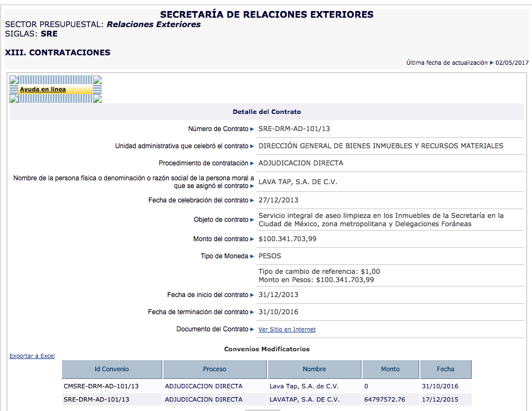Click the Monto column header
Viewport: 532px width, 411px height.
coord(390,369)
